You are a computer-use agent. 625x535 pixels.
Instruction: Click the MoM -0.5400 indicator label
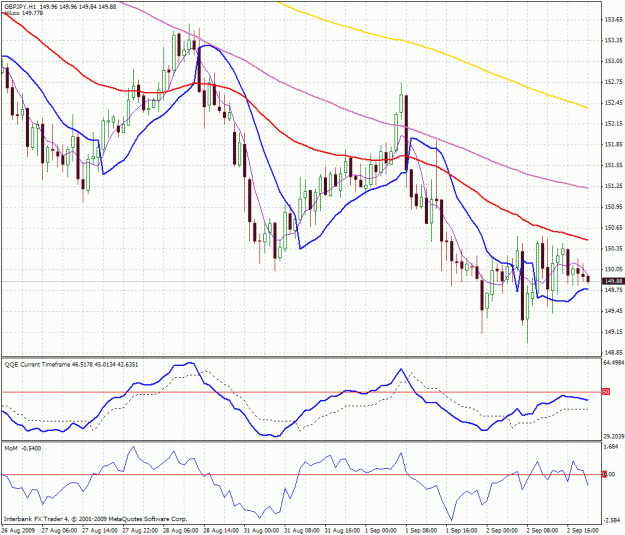(23, 448)
